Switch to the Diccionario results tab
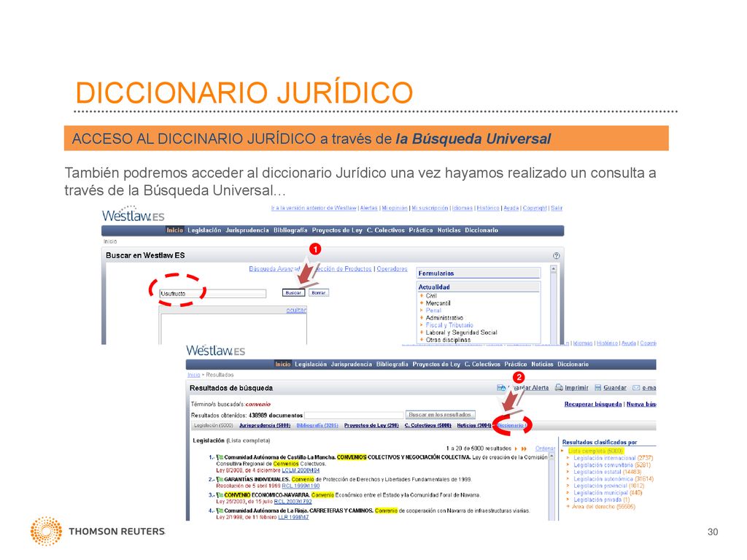Image resolution: width=747 pixels, height=560 pixels. click(x=511, y=425)
